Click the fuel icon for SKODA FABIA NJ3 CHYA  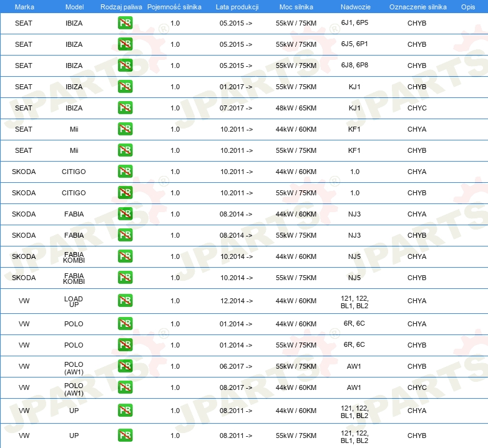click(x=125, y=214)
